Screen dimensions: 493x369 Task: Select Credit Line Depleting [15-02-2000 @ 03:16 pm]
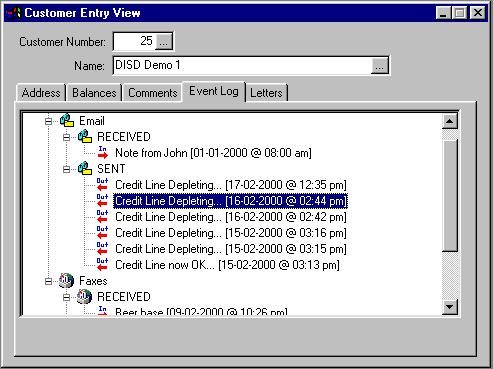coord(231,233)
